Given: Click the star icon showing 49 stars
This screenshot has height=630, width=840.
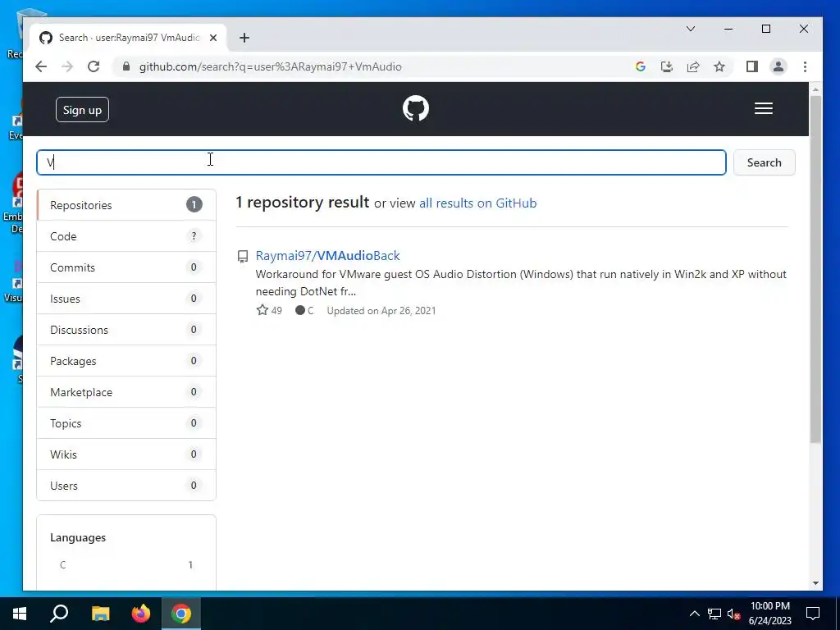Looking at the screenshot, I should pyautogui.click(x=262, y=310).
